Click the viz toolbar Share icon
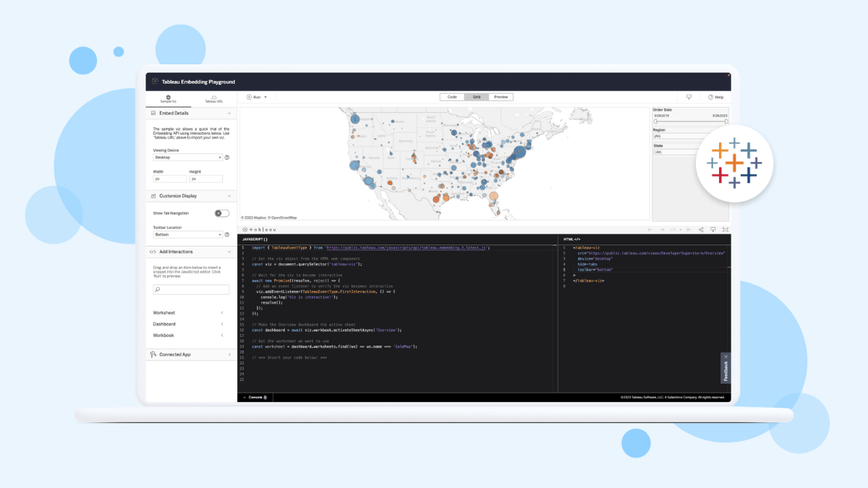 point(701,229)
